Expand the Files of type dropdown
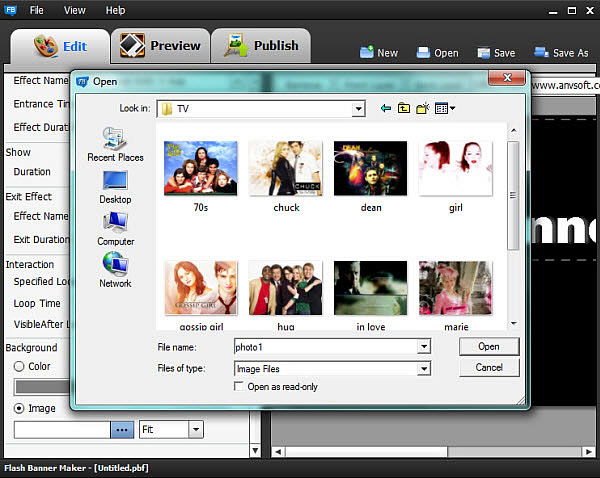This screenshot has width=600, height=478. coord(424,368)
